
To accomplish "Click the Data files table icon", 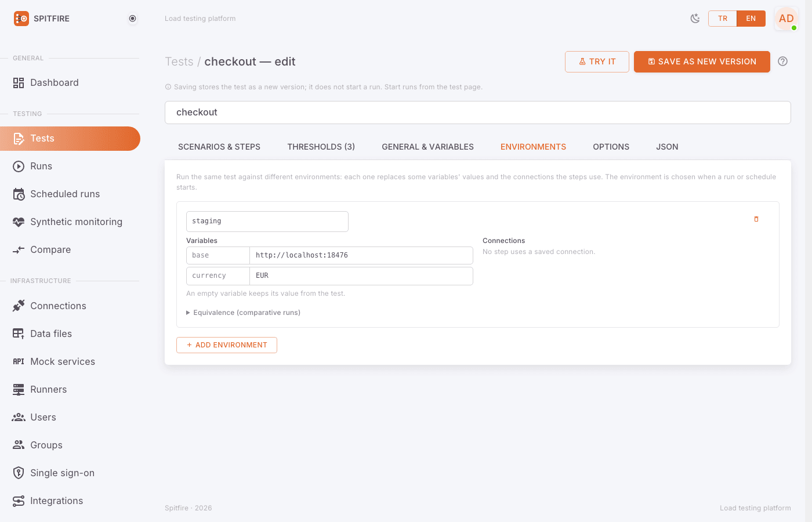I will [19, 334].
